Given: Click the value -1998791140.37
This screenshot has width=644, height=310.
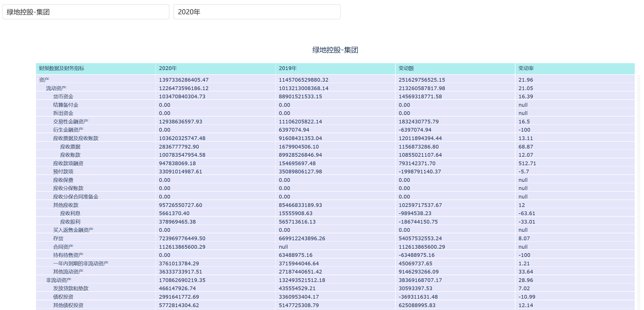Looking at the screenshot, I should click(419, 172).
